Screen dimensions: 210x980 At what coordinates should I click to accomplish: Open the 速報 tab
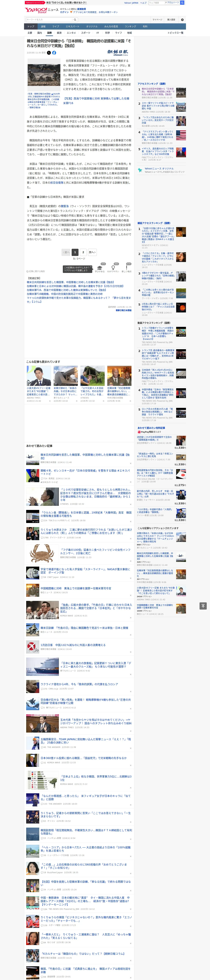pyautogui.click(x=43, y=27)
